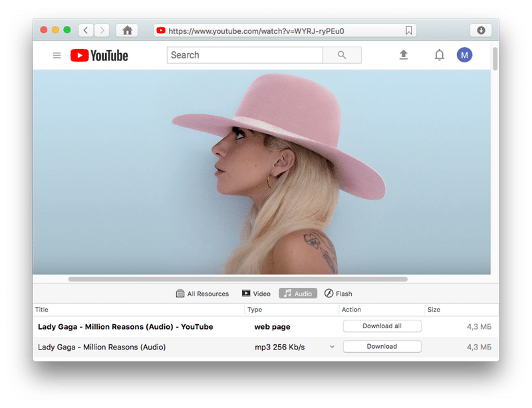Select the Audio tab

tap(298, 293)
